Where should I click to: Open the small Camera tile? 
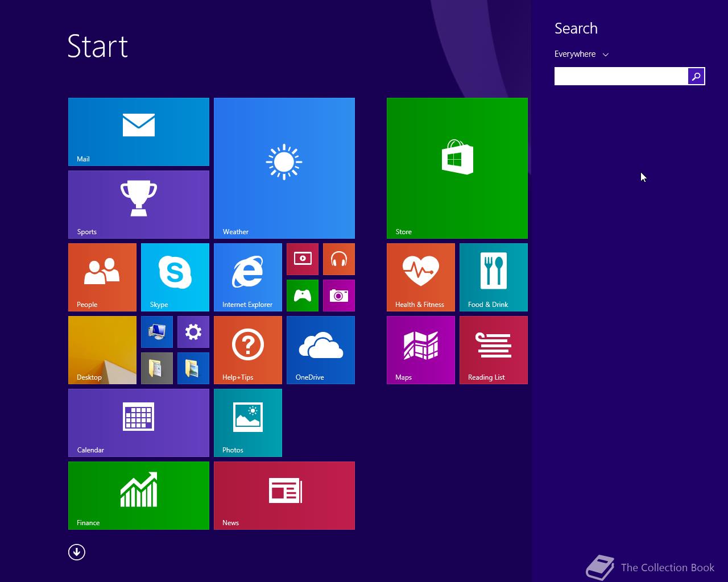(339, 296)
